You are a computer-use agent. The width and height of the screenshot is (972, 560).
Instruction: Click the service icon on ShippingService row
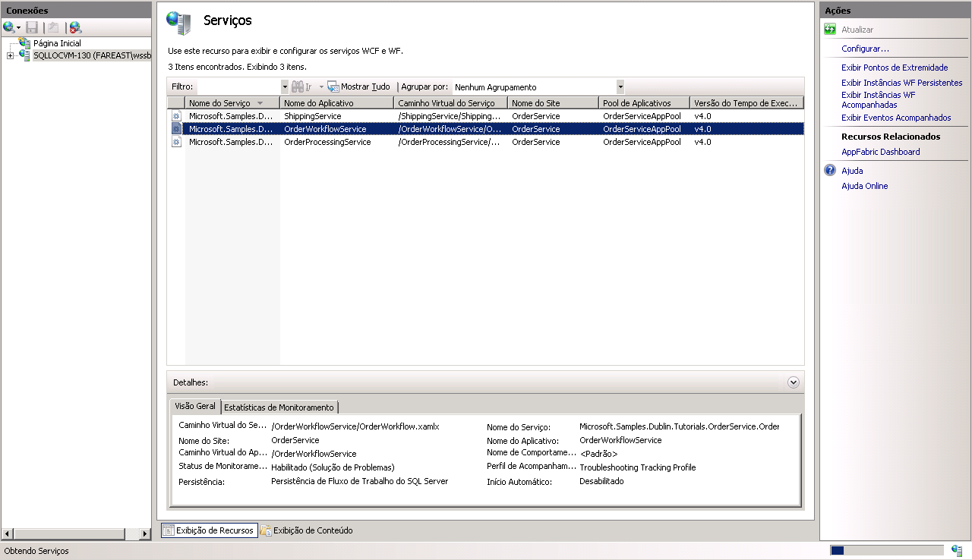(x=176, y=116)
